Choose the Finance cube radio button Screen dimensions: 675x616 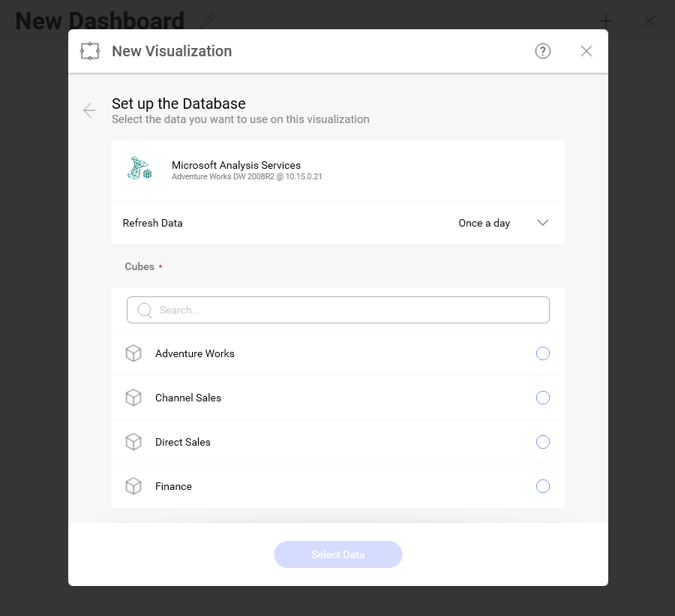click(542, 486)
